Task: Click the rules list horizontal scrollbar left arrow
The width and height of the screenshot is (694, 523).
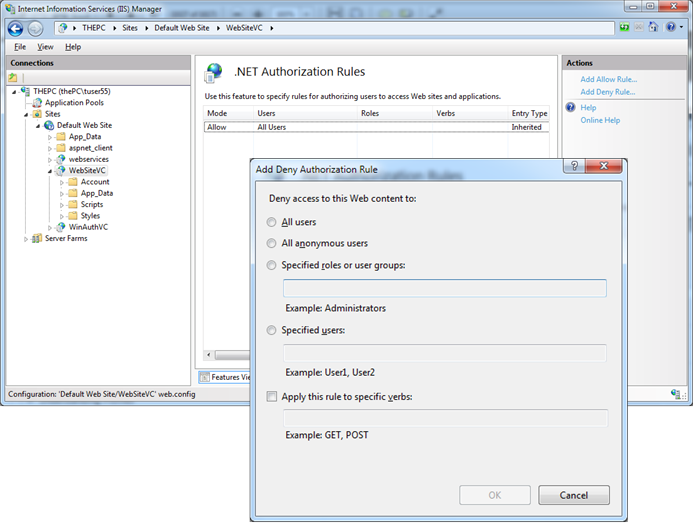Action: point(209,355)
